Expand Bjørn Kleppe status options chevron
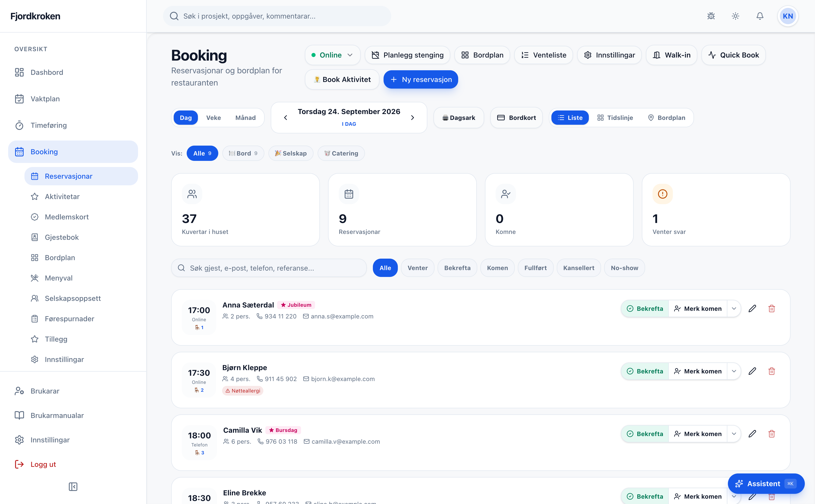 (x=734, y=371)
